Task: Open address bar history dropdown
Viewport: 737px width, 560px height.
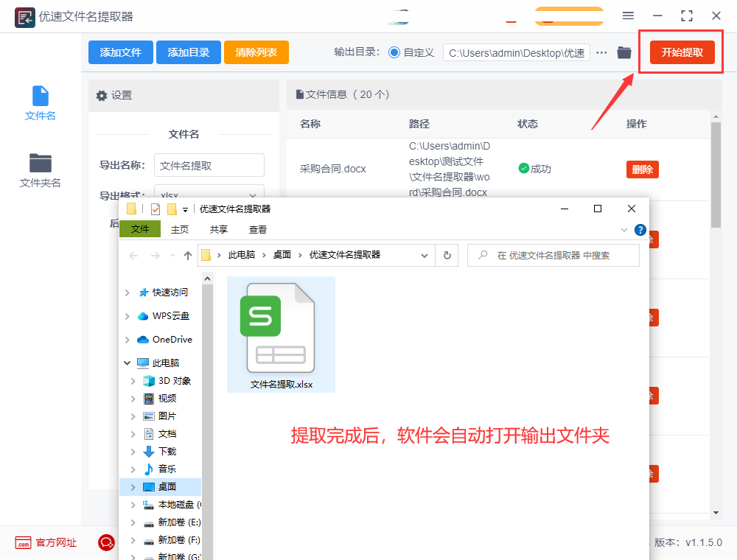Action: coord(425,256)
